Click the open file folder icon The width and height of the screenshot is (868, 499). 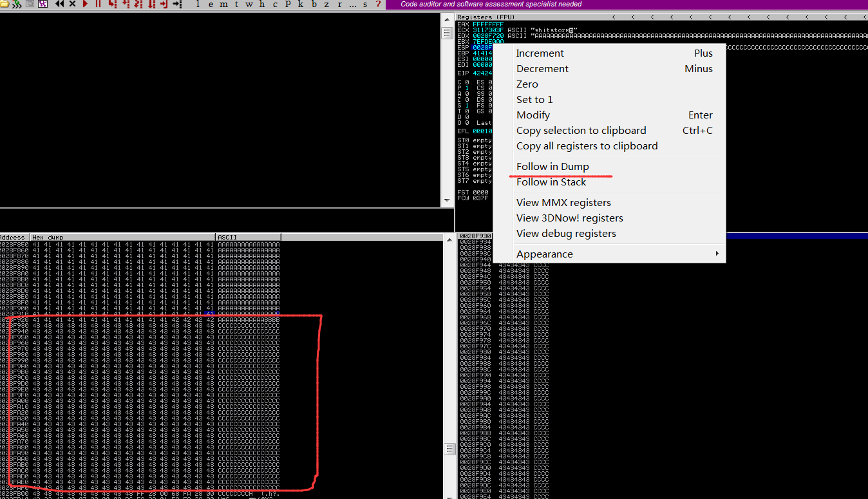pyautogui.click(x=5, y=4)
